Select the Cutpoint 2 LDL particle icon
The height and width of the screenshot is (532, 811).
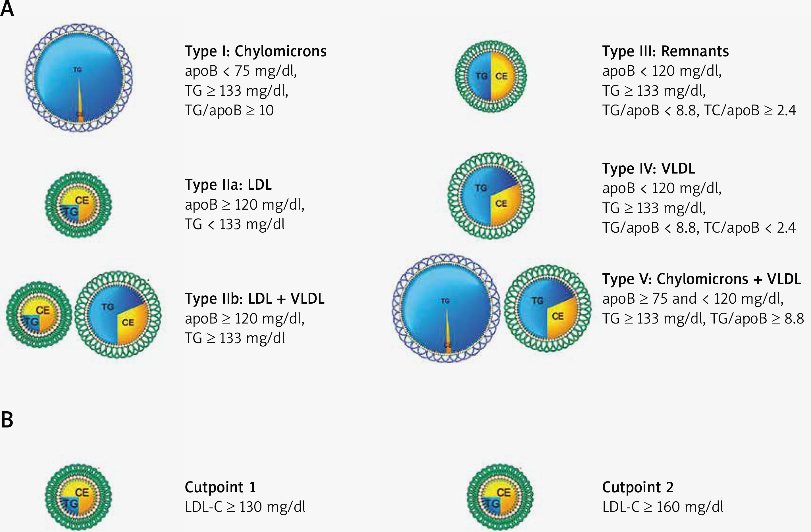click(x=500, y=496)
